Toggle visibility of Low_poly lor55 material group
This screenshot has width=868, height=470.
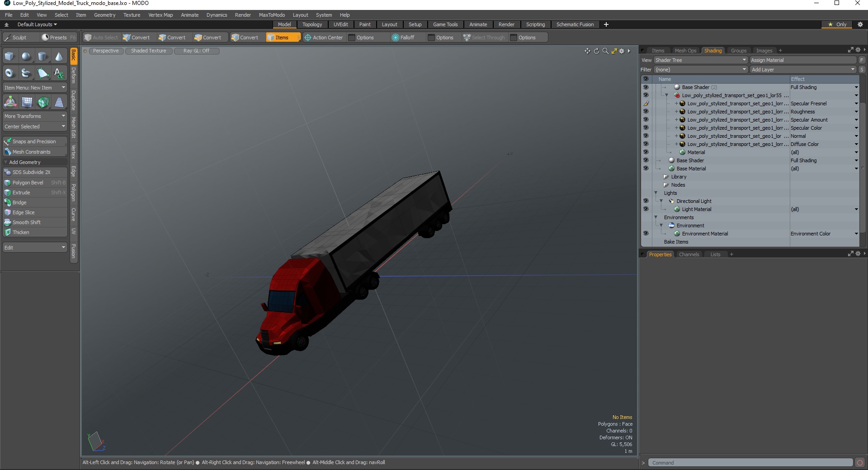646,95
